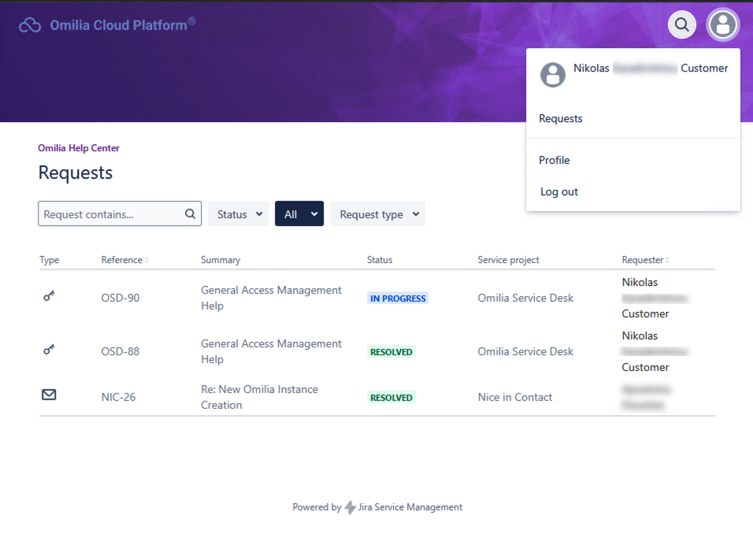
Task: Click the search magnifier icon in header
Action: coord(682,25)
